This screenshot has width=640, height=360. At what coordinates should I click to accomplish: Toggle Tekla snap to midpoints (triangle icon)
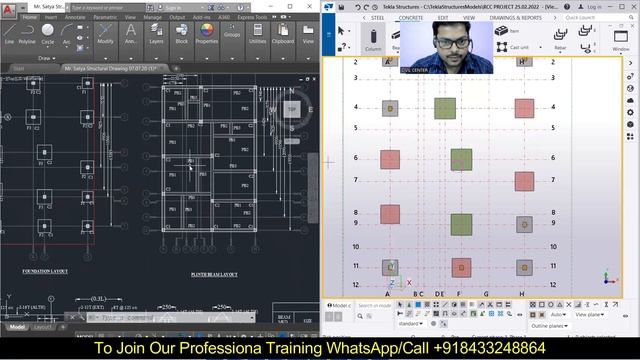tap(560, 305)
